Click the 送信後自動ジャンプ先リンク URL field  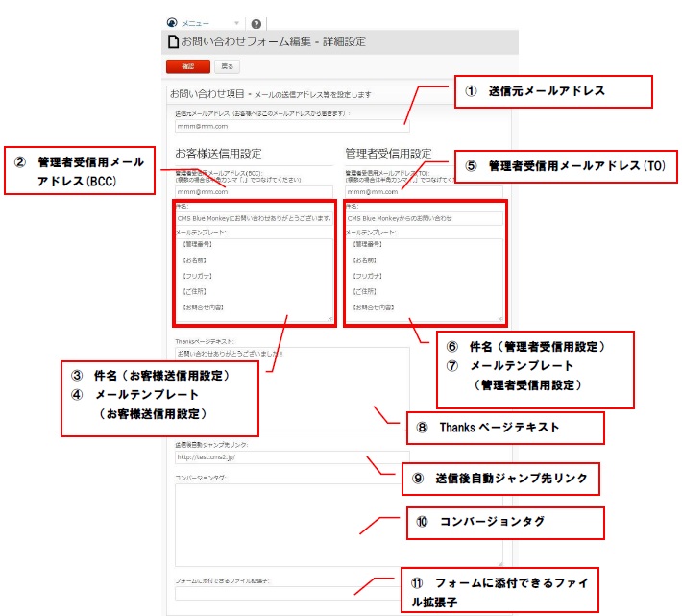(x=292, y=457)
